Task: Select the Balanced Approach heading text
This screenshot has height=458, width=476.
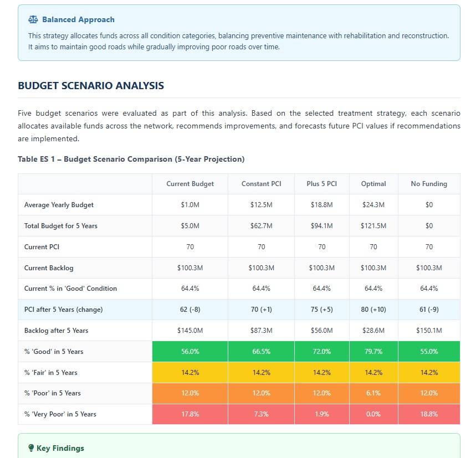Action: (x=78, y=19)
